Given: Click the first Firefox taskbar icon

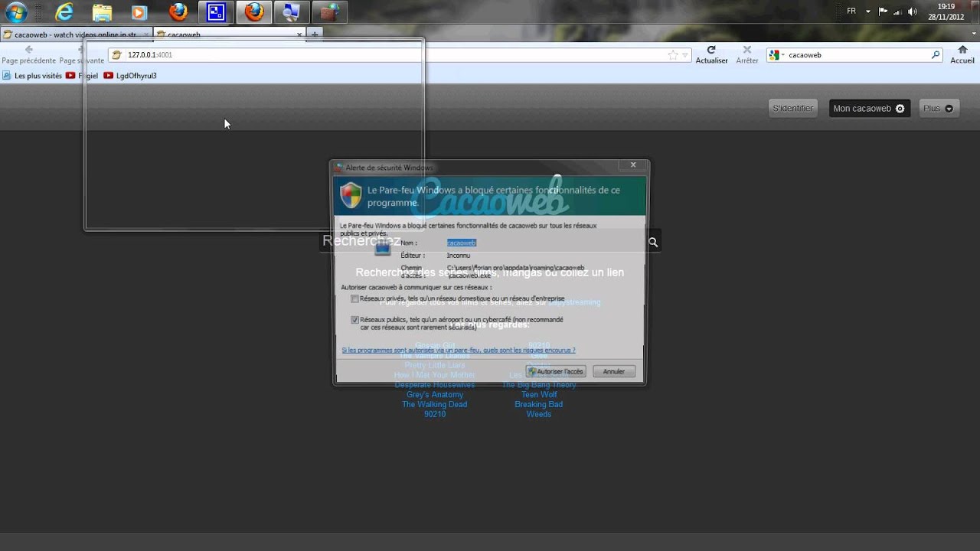Looking at the screenshot, I should pyautogui.click(x=178, y=11).
